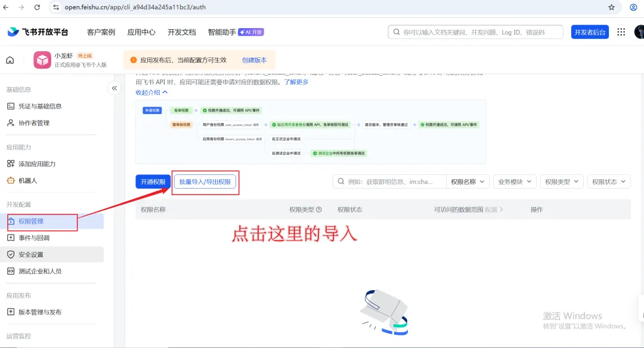
Task: Select 机器人 in sidebar
Action: pyautogui.click(x=27, y=180)
